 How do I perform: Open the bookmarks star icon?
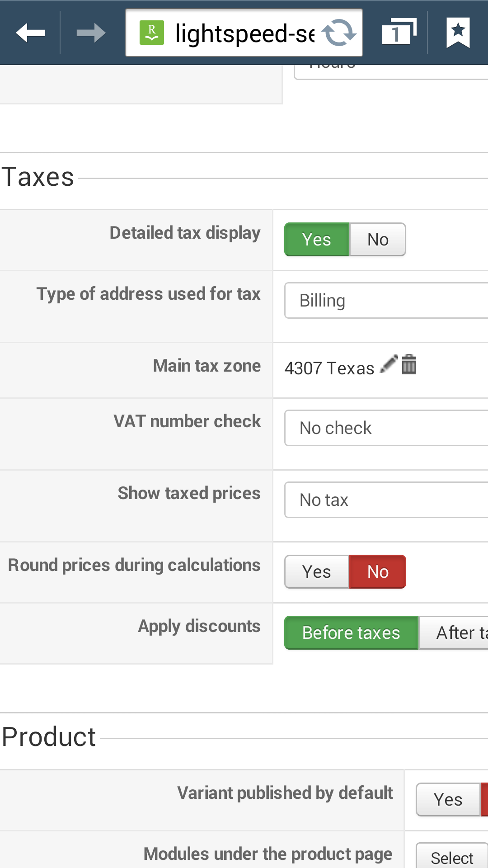(x=458, y=33)
